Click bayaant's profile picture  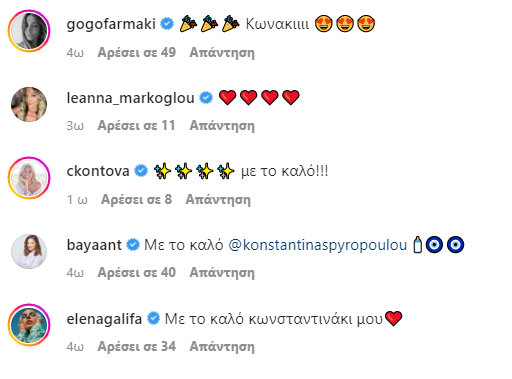coord(29,251)
